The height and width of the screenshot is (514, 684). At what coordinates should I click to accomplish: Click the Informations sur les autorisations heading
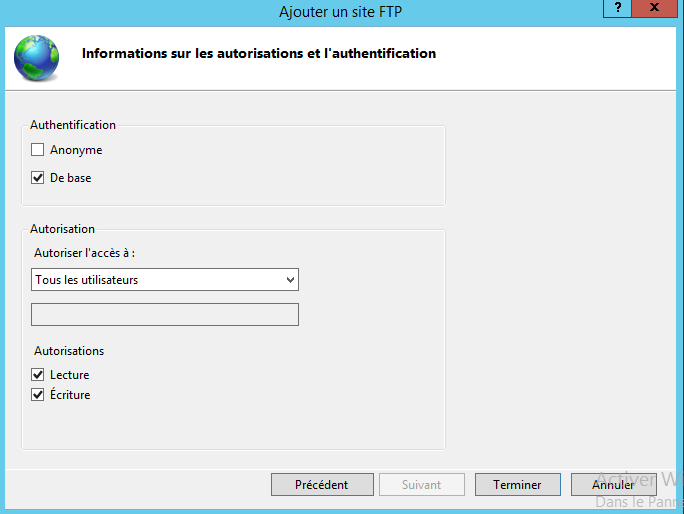click(259, 53)
